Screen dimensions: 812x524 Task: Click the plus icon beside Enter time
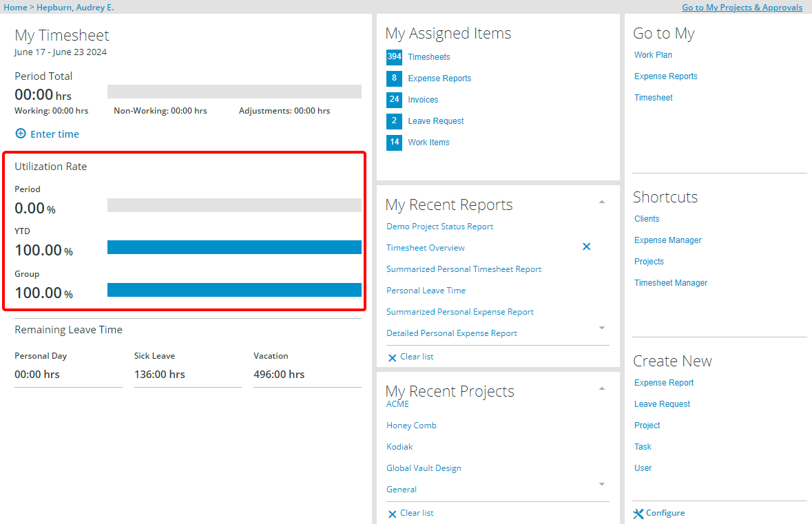click(x=21, y=134)
